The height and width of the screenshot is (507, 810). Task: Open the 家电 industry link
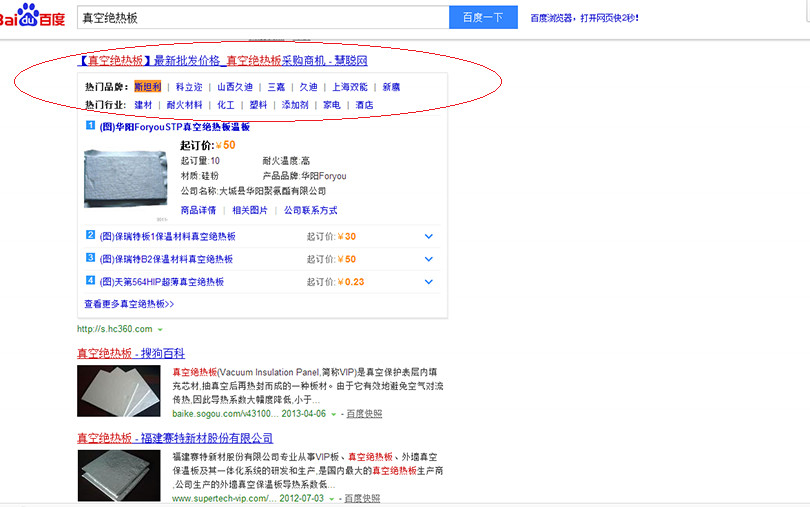tap(332, 105)
